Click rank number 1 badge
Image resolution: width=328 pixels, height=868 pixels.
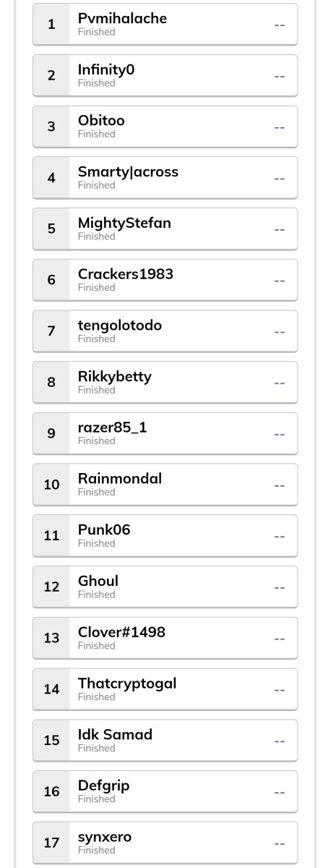pos(51,24)
